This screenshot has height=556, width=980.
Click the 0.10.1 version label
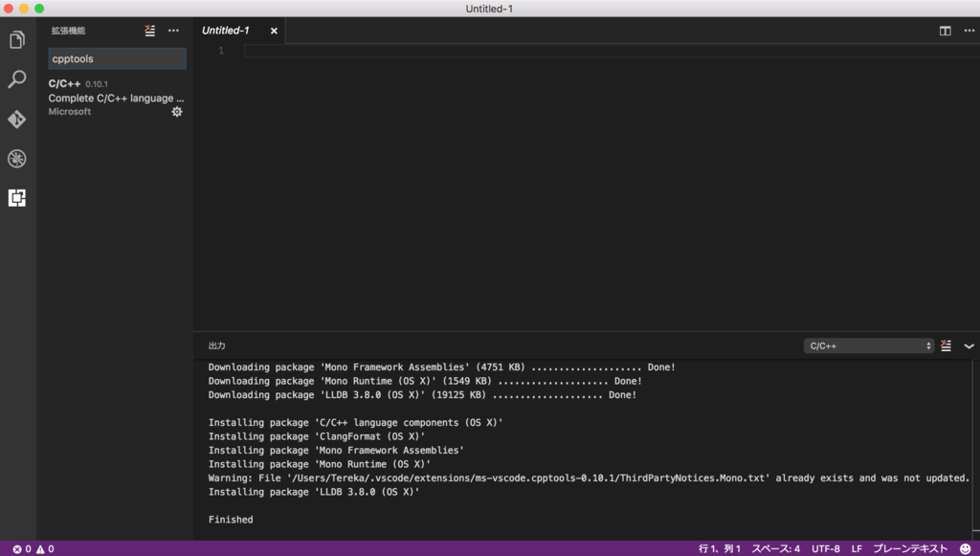(x=97, y=83)
